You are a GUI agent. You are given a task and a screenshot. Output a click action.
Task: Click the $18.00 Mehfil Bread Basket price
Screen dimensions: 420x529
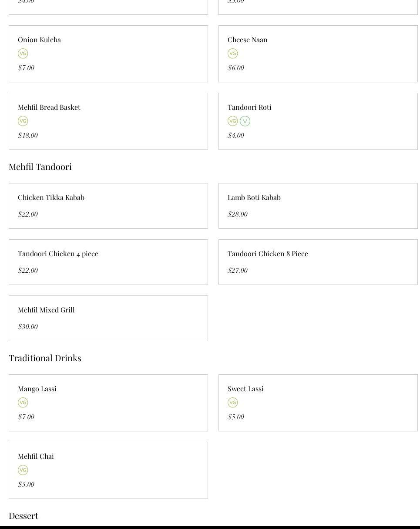pyautogui.click(x=28, y=135)
